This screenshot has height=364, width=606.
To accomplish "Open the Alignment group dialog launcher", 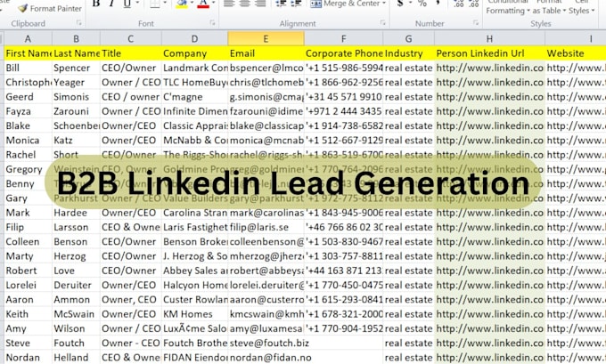I will coord(383,23).
